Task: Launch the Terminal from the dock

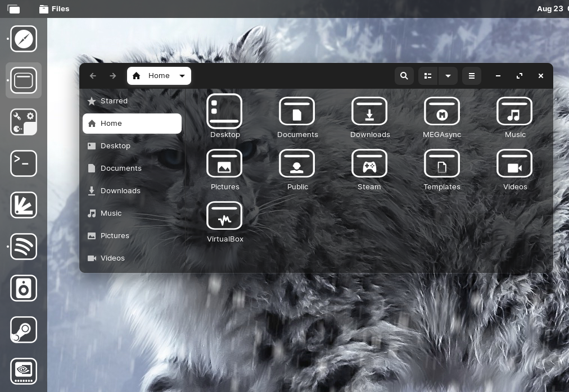Action: click(x=24, y=163)
